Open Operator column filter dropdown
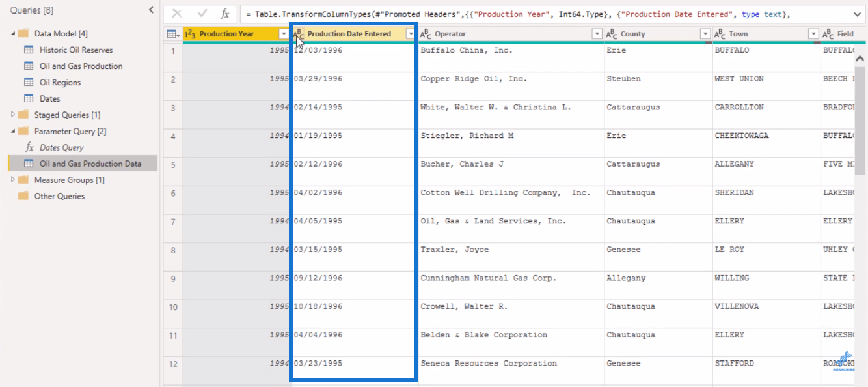This screenshot has width=868, height=387. pos(597,34)
